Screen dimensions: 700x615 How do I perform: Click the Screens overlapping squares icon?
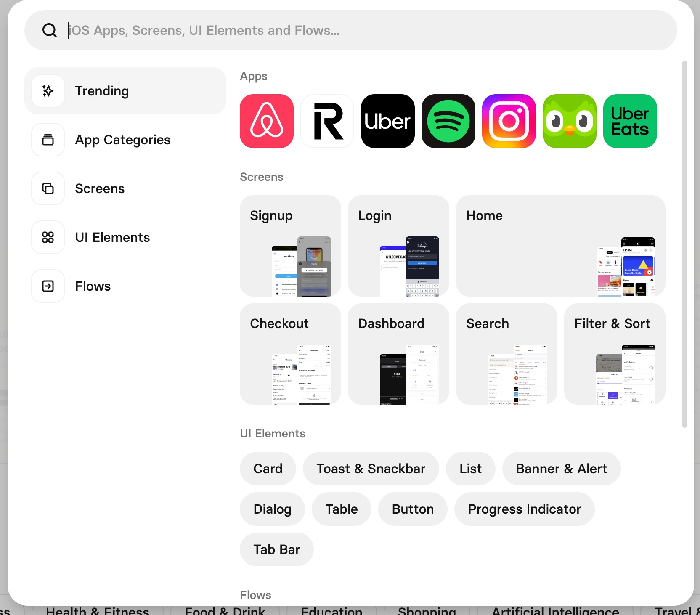pyautogui.click(x=48, y=188)
